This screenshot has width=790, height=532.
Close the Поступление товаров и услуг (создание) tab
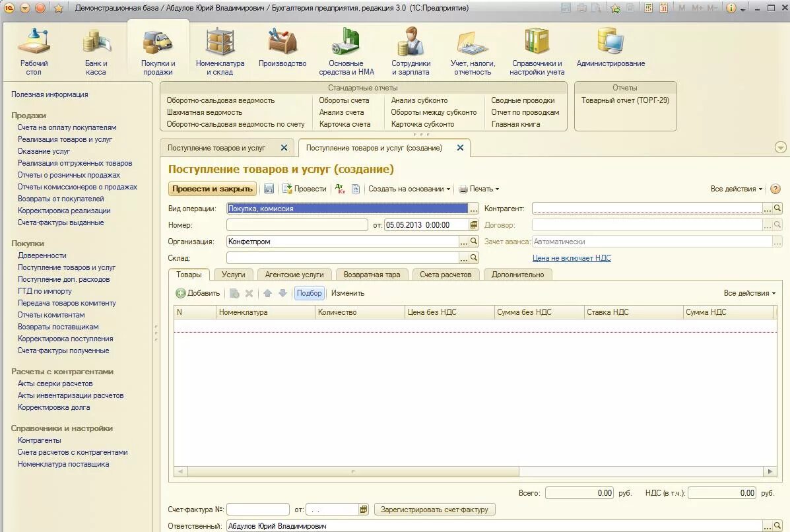point(460,148)
